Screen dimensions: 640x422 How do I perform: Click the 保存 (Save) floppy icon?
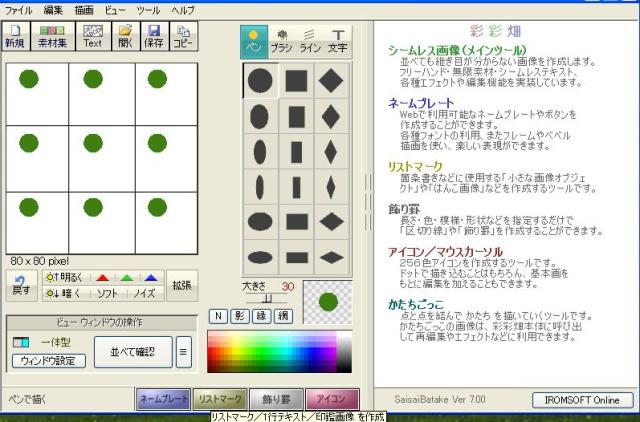154,37
